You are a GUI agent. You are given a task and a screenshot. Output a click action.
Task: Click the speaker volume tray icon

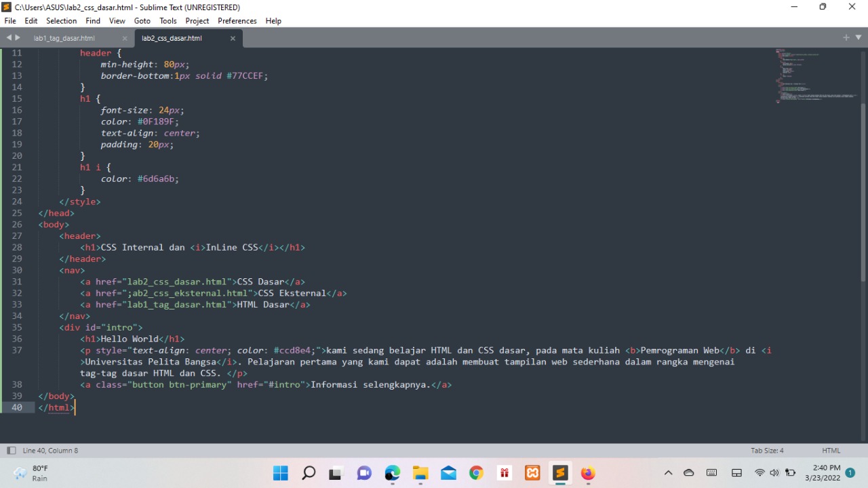774,473
